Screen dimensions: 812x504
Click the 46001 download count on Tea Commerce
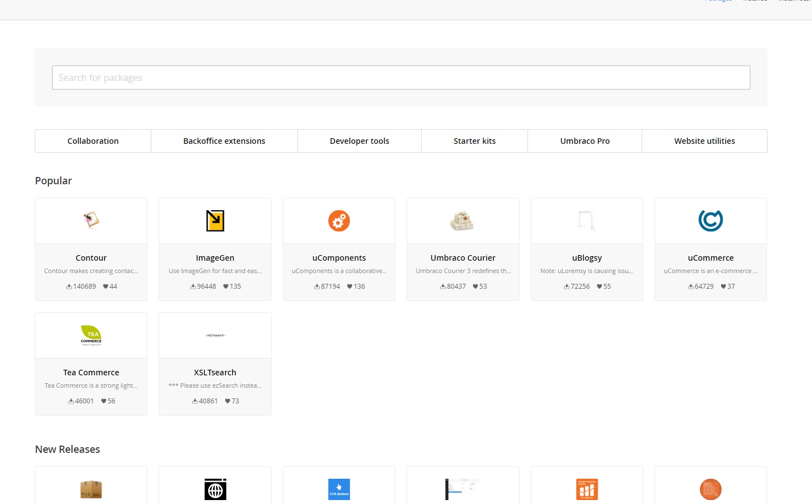[x=84, y=401]
